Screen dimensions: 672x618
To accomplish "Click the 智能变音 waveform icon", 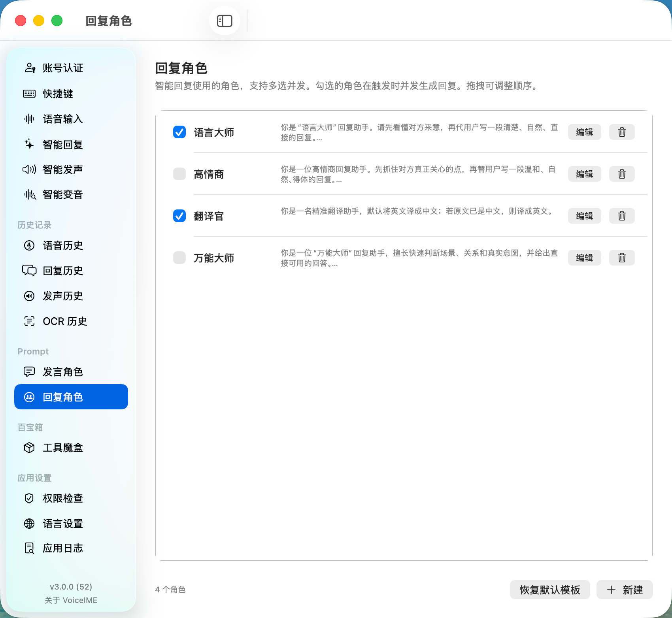I will click(x=30, y=194).
